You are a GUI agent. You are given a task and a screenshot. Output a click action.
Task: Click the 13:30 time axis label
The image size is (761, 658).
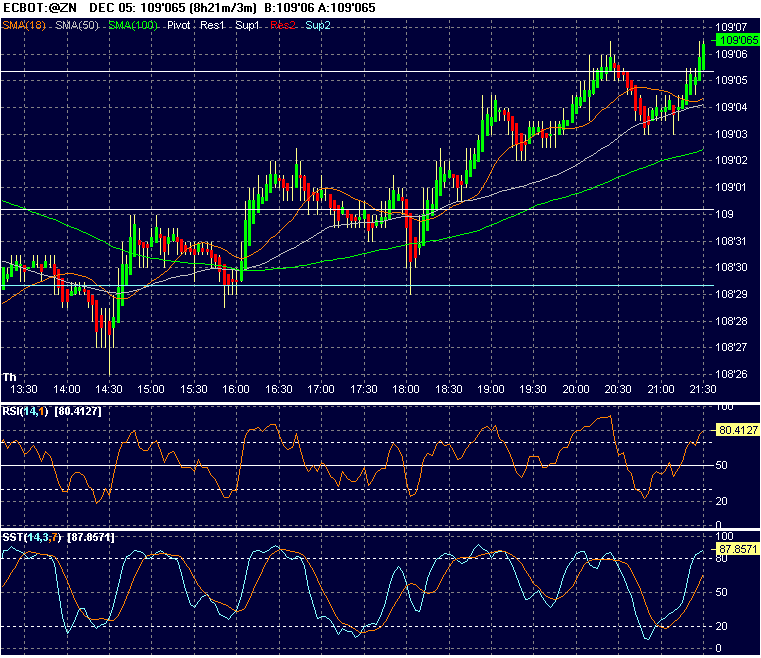pyautogui.click(x=24, y=390)
